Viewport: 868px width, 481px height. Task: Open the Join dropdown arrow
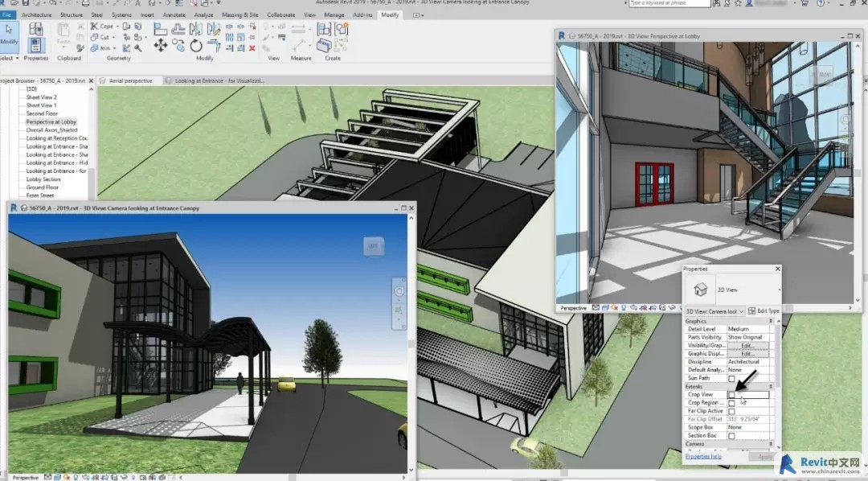coord(115,48)
